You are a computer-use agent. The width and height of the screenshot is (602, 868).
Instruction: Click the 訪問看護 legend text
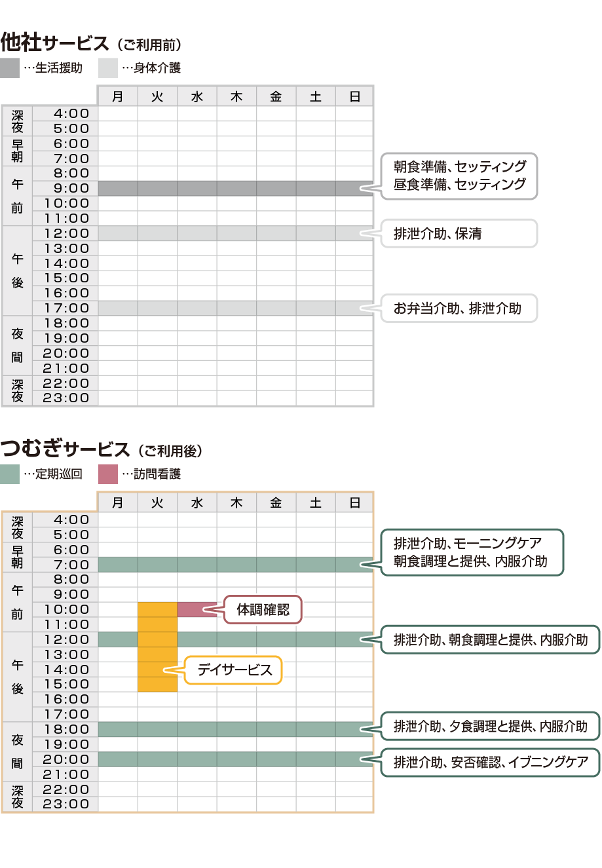tap(157, 474)
